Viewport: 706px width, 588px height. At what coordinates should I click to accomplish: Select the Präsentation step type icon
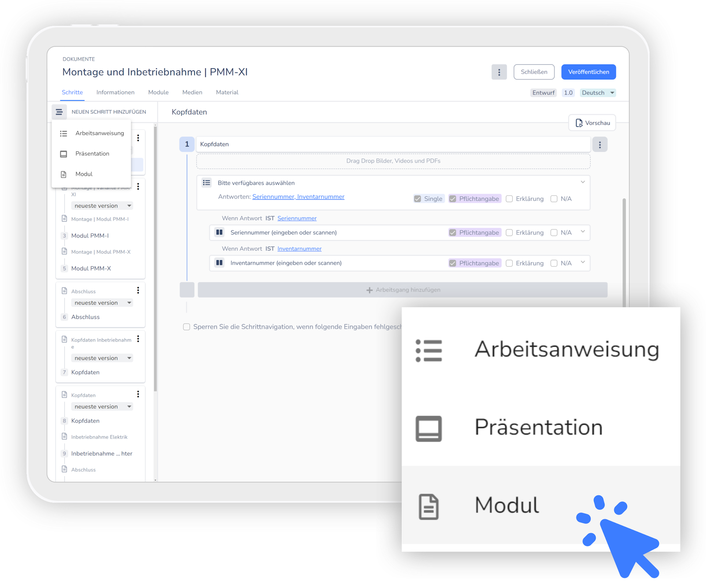(63, 154)
